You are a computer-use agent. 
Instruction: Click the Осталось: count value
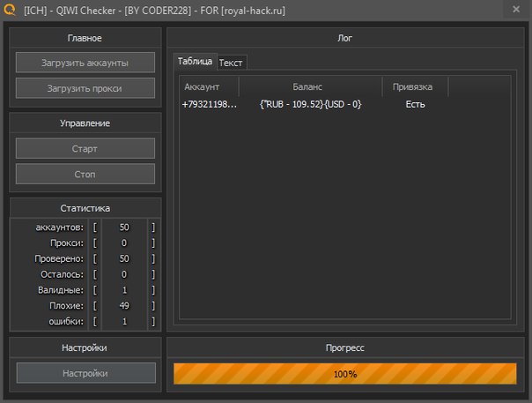(124, 274)
